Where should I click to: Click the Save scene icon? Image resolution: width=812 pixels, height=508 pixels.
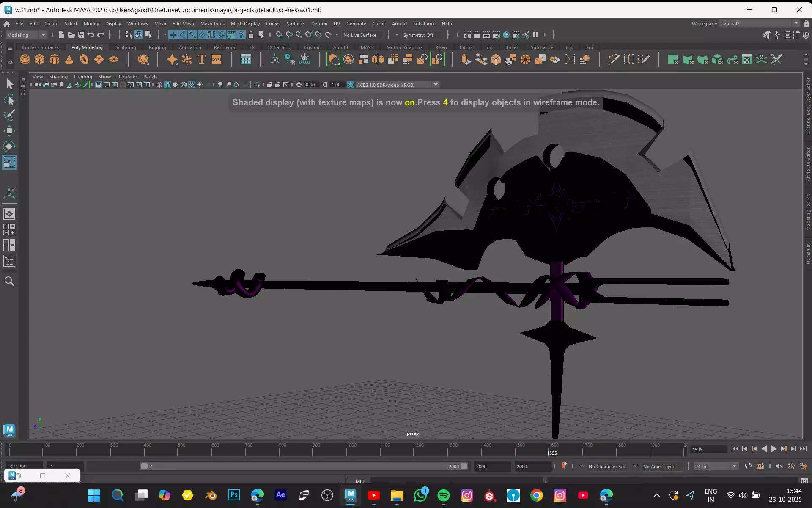click(81, 35)
